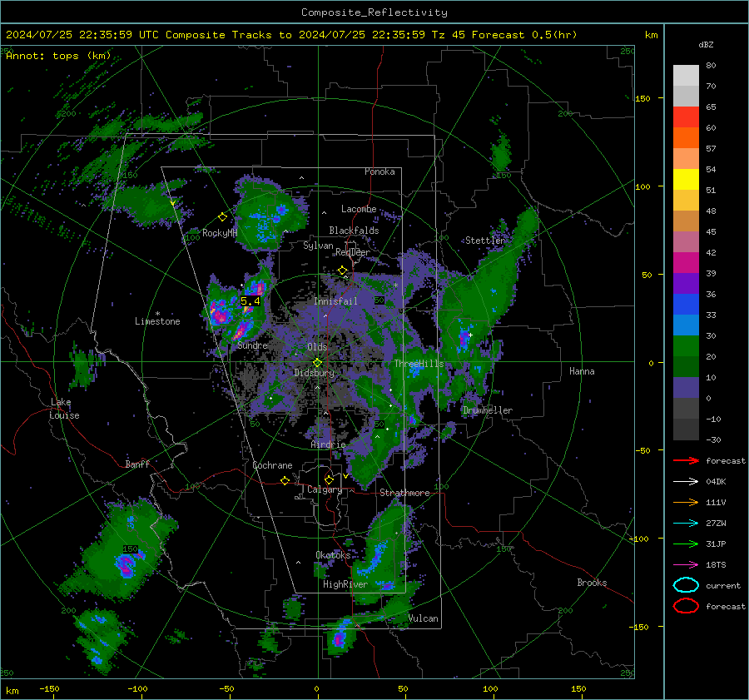Click the 18TS legend text
Image resolution: width=749 pixels, height=700 pixels.
716,565
